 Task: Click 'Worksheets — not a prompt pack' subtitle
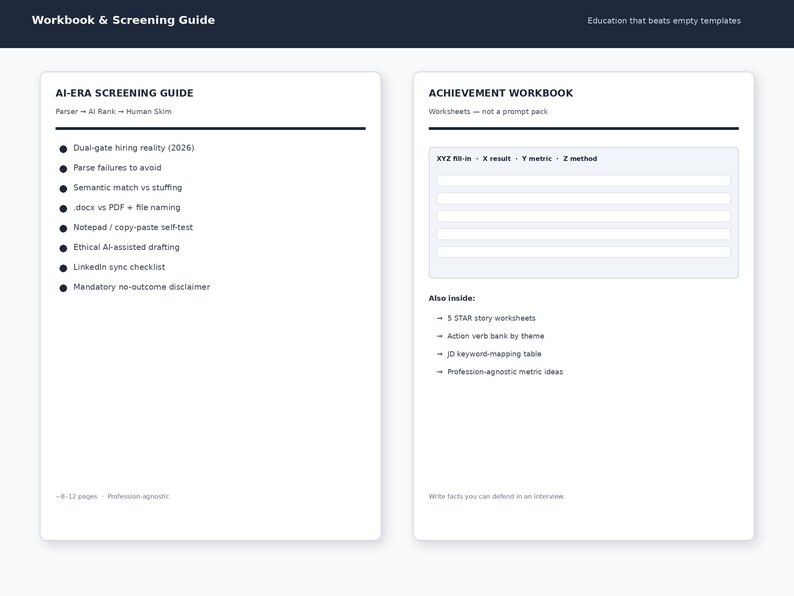click(488, 111)
